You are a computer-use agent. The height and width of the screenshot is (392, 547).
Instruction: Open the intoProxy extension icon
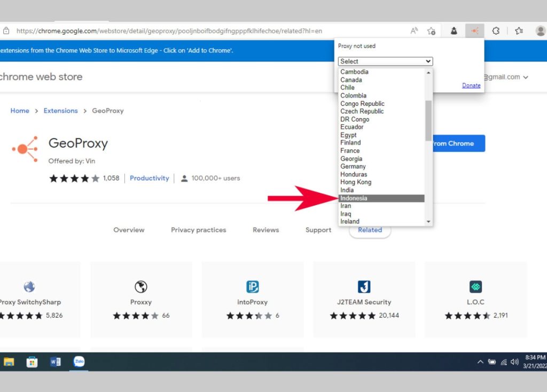click(253, 287)
